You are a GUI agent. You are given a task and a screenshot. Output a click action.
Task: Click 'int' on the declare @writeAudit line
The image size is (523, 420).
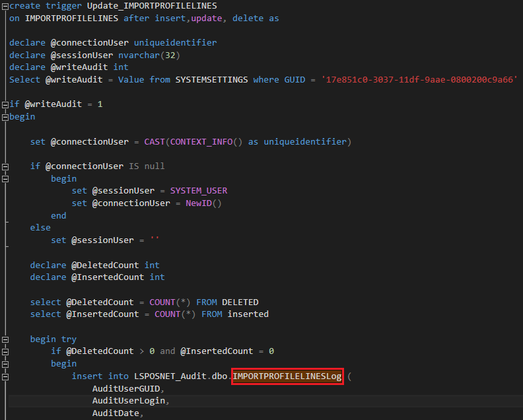[x=121, y=67]
